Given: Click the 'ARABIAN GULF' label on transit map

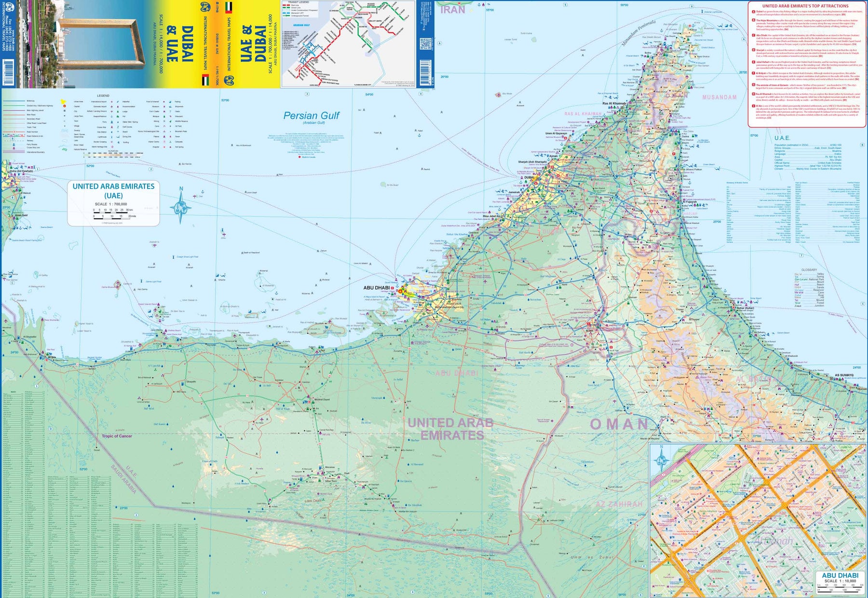Looking at the screenshot, I should point(301,25).
